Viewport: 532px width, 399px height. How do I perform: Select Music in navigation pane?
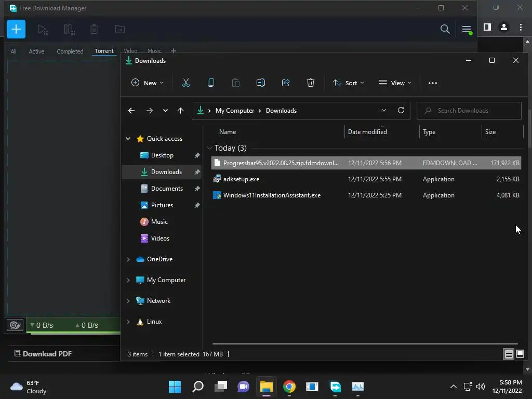(159, 221)
